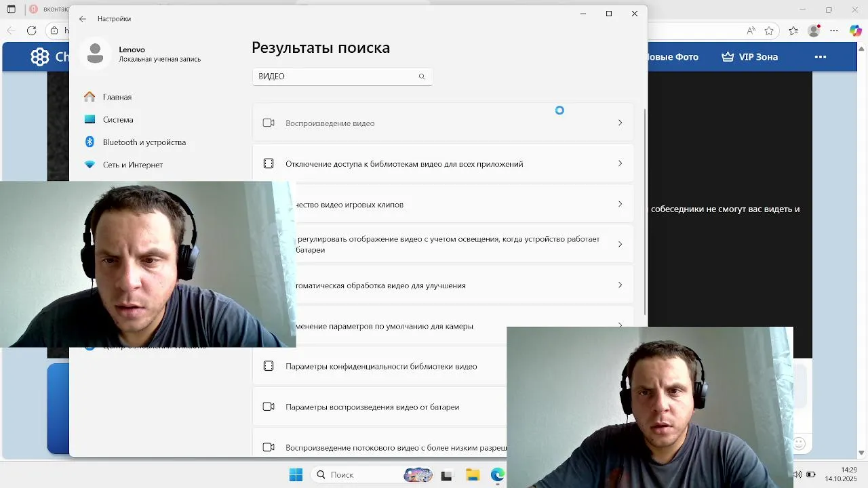
Task: Click video icon beside воспроизведения видео от батареи
Action: tap(269, 407)
